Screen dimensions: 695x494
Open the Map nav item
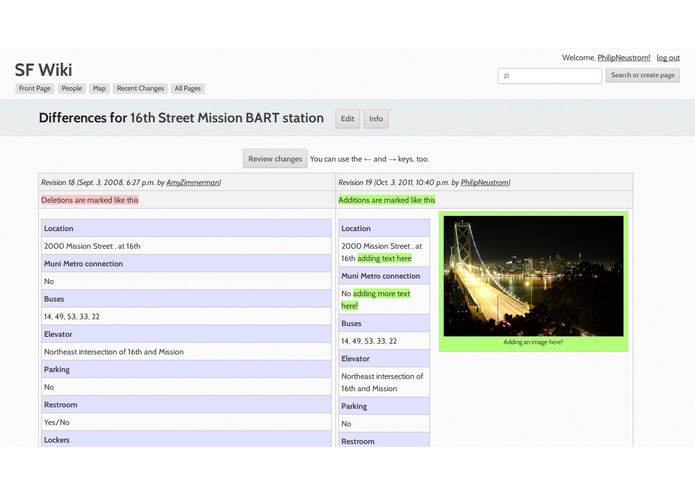[99, 89]
